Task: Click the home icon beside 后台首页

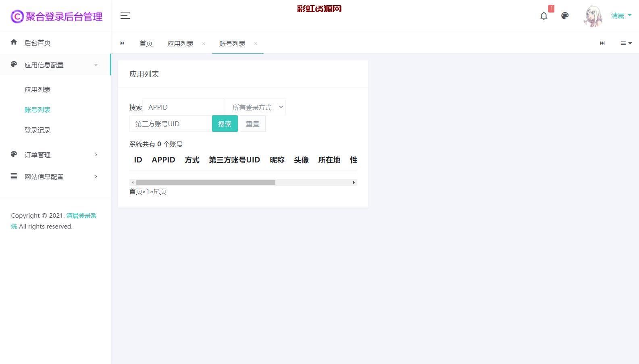Action: (14, 42)
